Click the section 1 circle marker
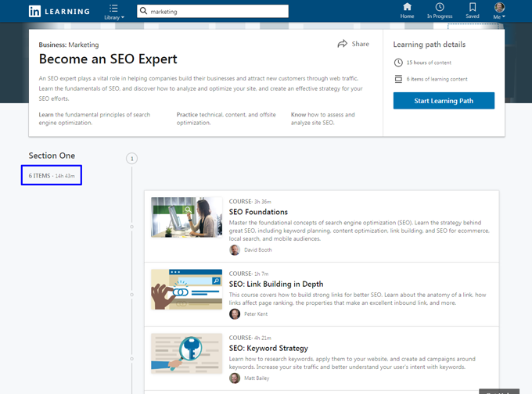532x394 pixels. point(132,159)
